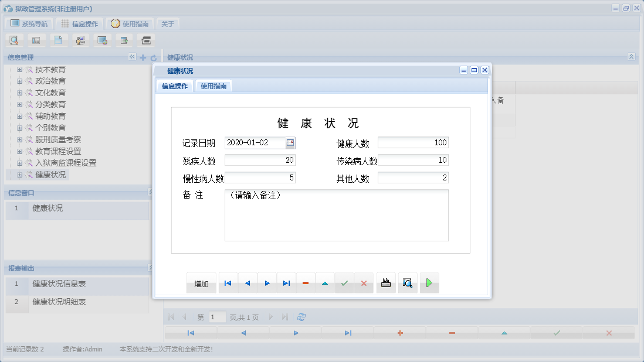Collapse the 信息管理 panel
Image resolution: width=644 pixels, height=362 pixels.
point(131,57)
